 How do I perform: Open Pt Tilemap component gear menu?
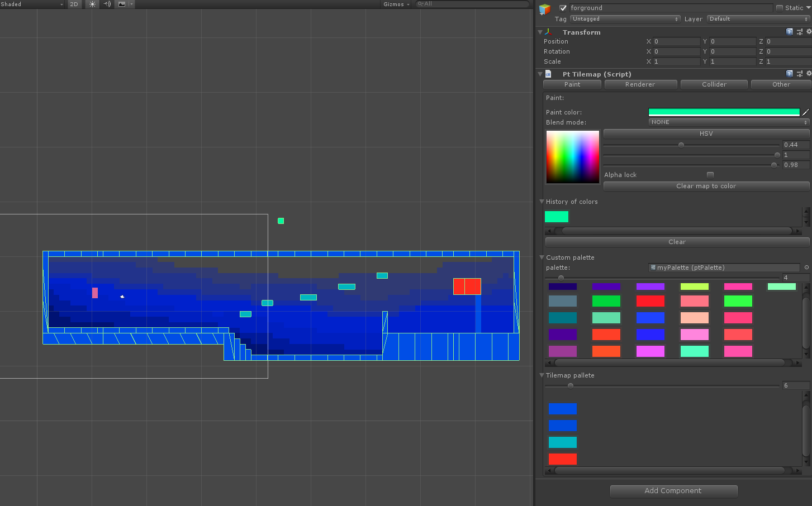[808, 74]
